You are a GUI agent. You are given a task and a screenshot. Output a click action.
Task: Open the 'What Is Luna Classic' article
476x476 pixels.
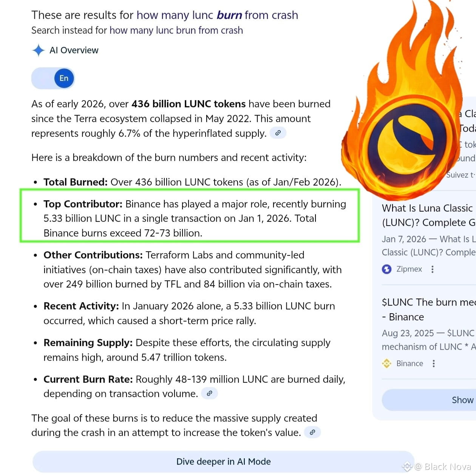click(x=429, y=215)
